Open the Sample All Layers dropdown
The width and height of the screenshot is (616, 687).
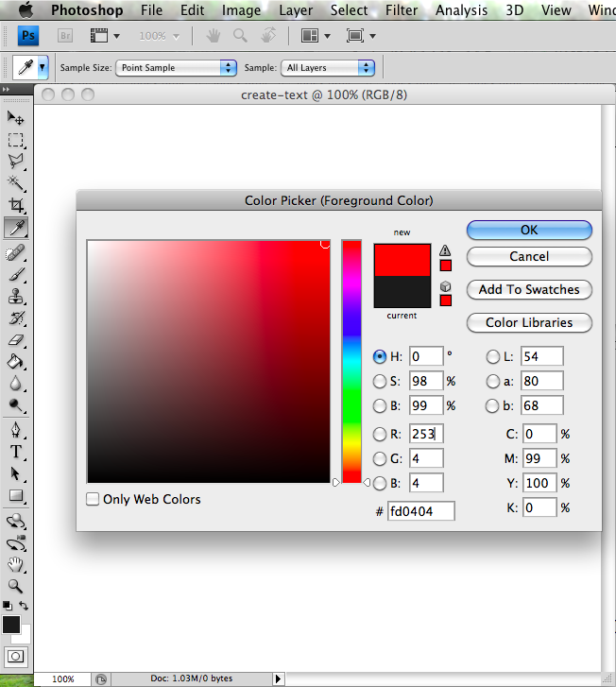pyautogui.click(x=328, y=68)
